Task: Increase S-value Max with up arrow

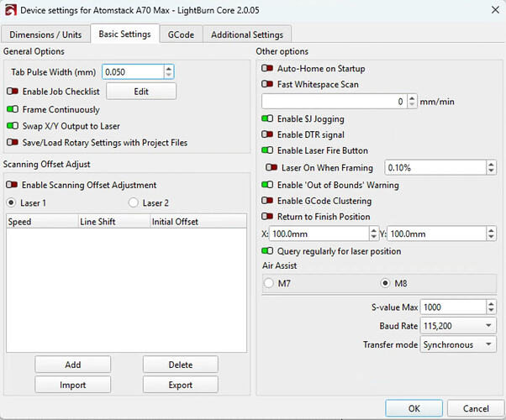Action: [x=491, y=304]
